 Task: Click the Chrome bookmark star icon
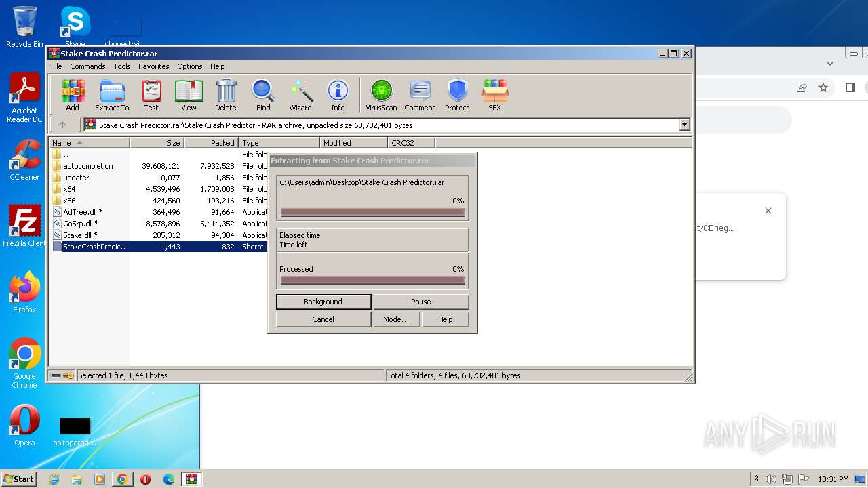tap(823, 87)
